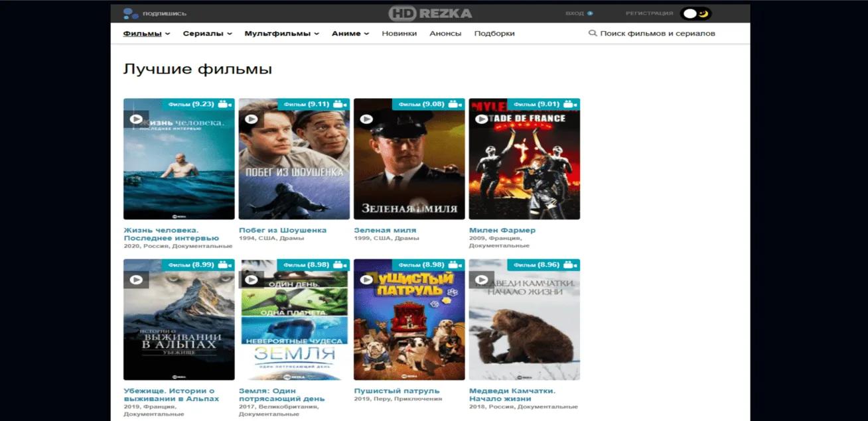
Task: Play Зеленая миля play icon
Action: tap(366, 119)
